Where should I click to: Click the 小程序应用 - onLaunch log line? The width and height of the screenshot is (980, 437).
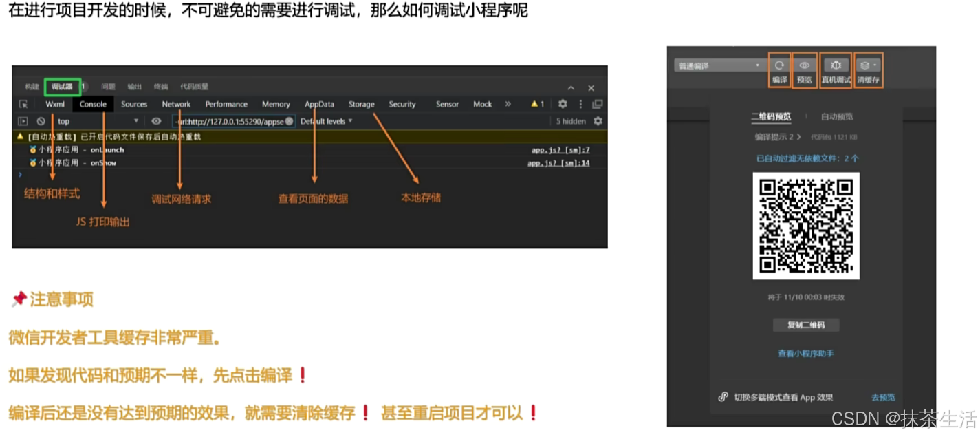click(76, 149)
